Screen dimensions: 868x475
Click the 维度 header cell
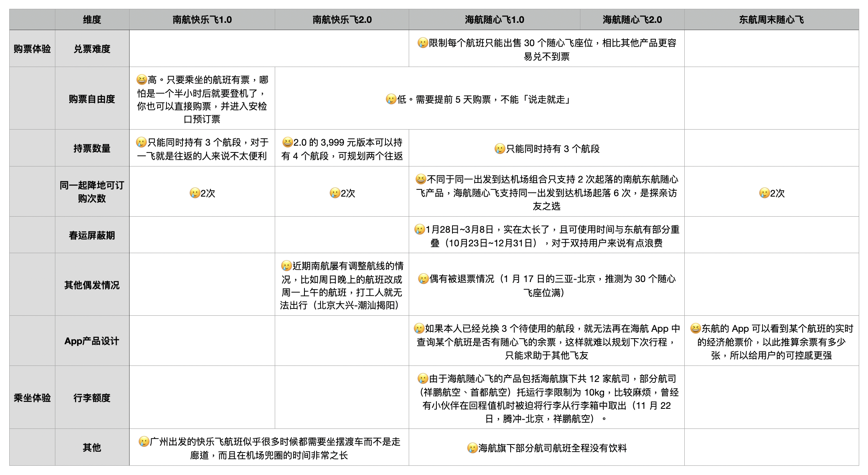coord(92,20)
